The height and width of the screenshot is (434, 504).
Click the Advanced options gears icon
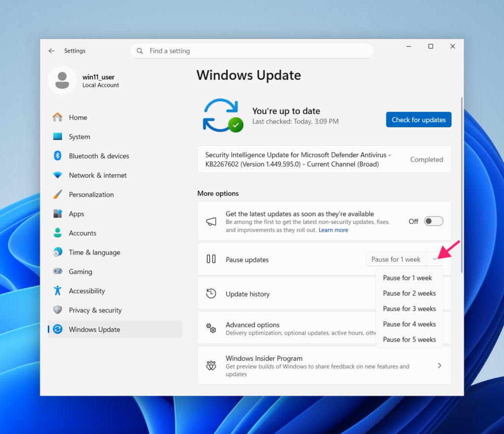point(211,328)
